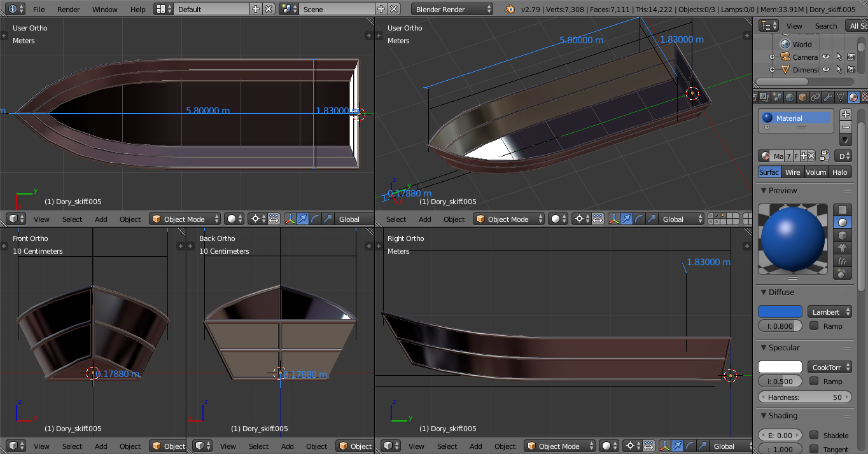Click the Hardness value field

click(805, 397)
